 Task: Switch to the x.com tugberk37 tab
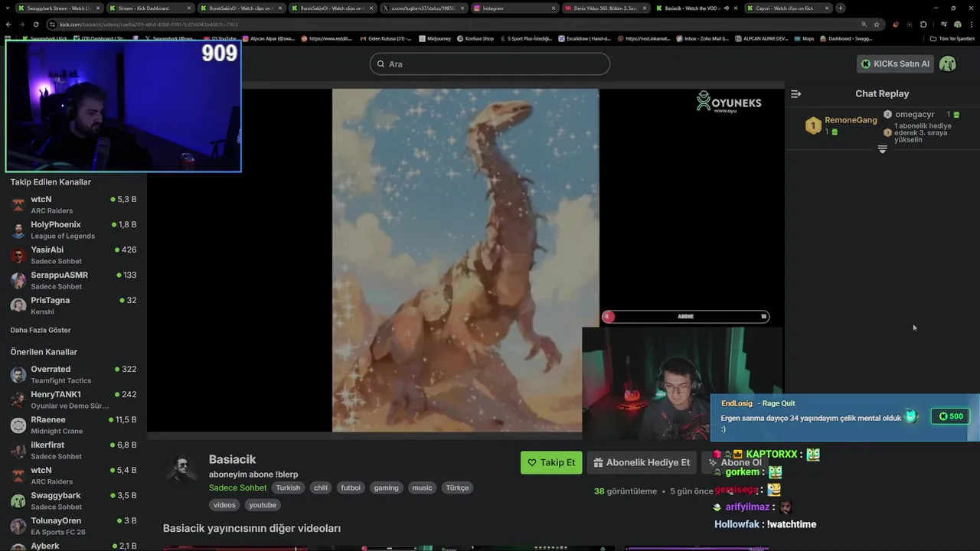click(x=423, y=8)
